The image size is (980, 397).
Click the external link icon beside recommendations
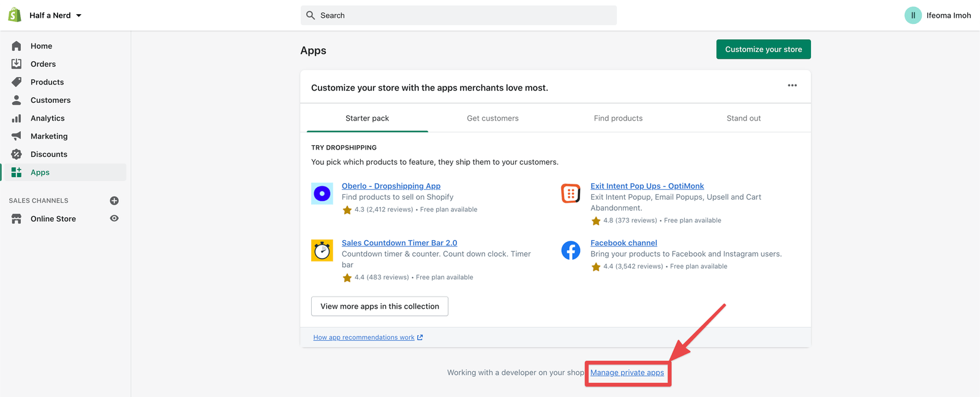(x=420, y=338)
